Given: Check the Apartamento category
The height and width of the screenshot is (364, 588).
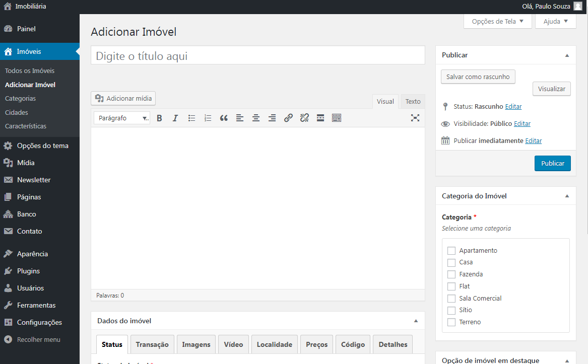Looking at the screenshot, I should [451, 251].
